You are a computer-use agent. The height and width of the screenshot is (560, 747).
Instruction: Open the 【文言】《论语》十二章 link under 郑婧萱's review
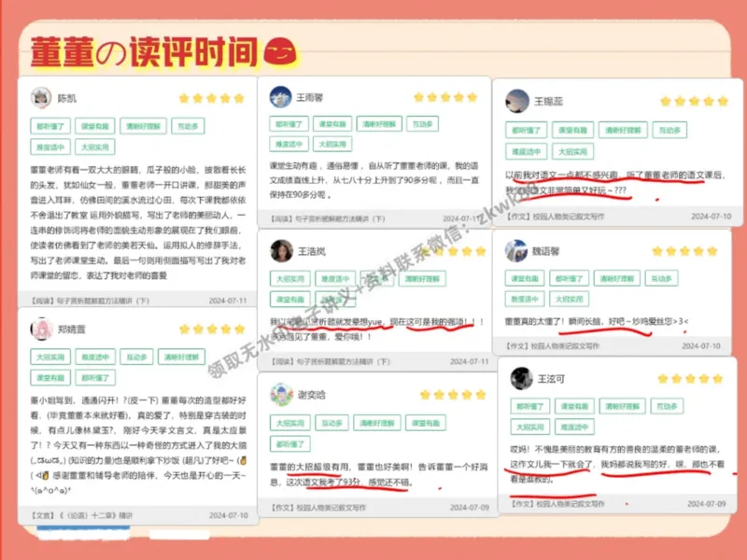(x=81, y=515)
